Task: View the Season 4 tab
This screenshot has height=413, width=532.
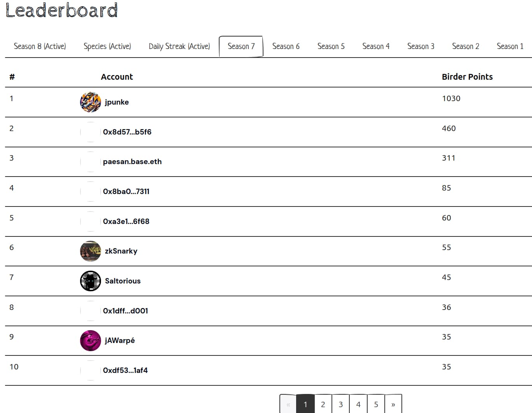Action: 376,46
